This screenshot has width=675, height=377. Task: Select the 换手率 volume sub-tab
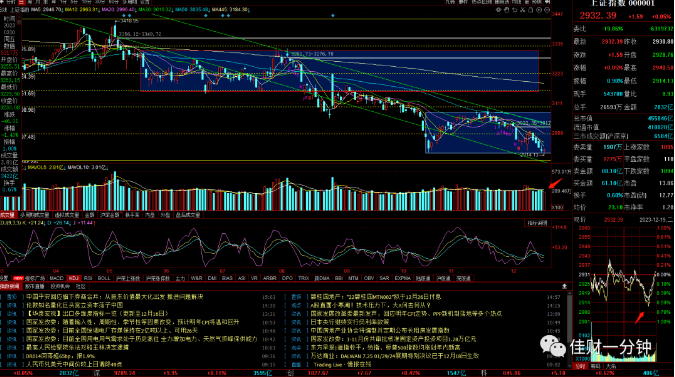[132, 215]
